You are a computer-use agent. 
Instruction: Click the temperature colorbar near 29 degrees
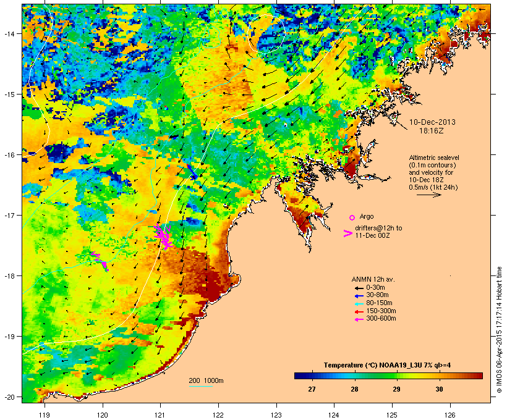tap(396, 376)
